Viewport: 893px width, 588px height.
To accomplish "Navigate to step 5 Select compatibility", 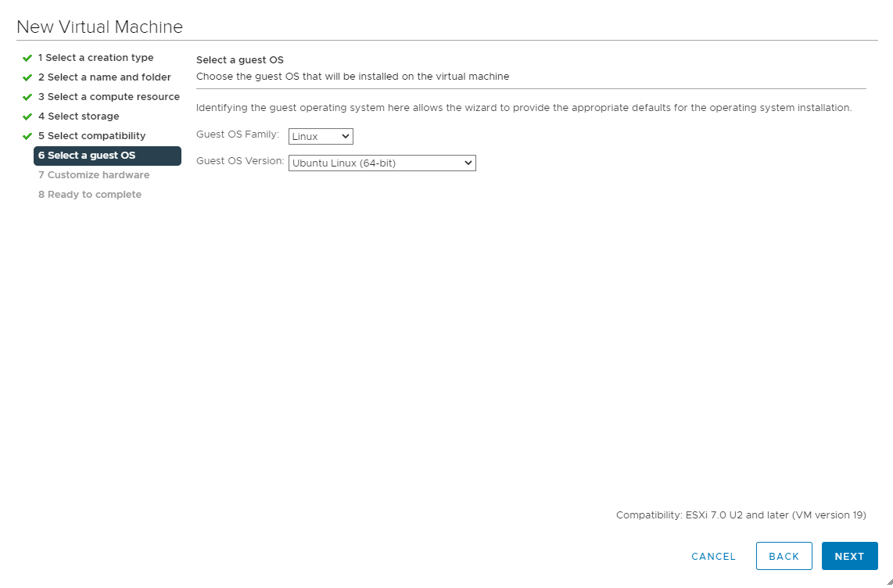I will tap(91, 136).
